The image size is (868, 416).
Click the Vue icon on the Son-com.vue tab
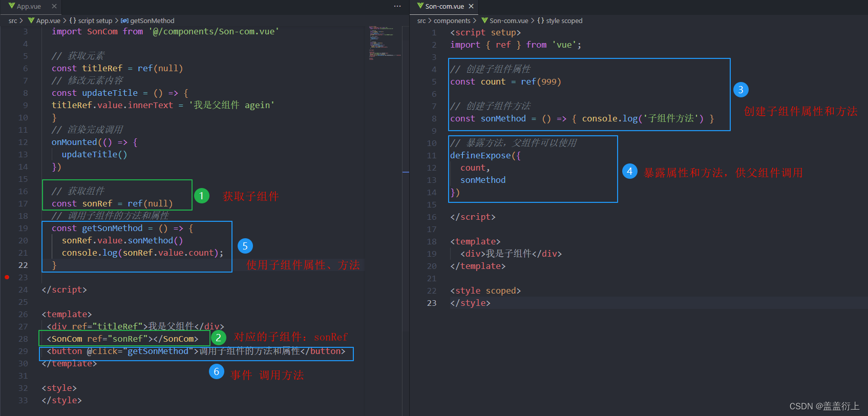point(420,6)
